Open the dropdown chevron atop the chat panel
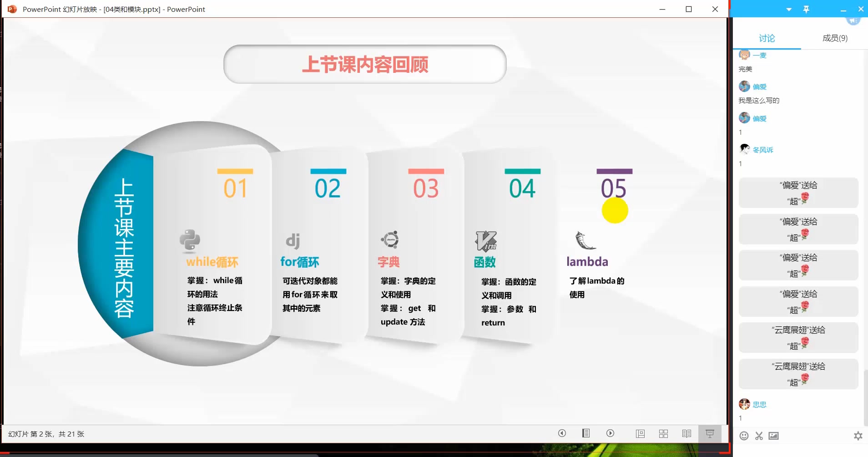Screen dimensions: 868x457 click(788, 9)
